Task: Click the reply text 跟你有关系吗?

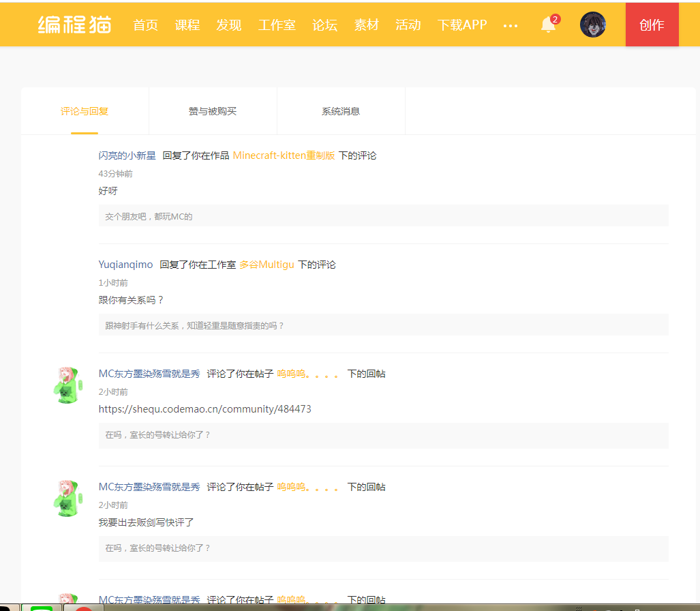Action: pos(132,299)
